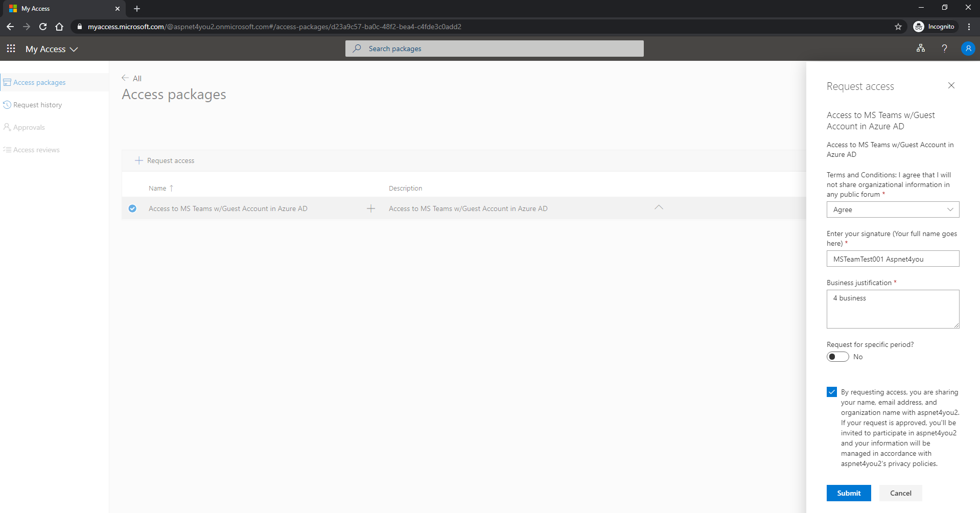Open the organization switcher icon in header

(921, 49)
